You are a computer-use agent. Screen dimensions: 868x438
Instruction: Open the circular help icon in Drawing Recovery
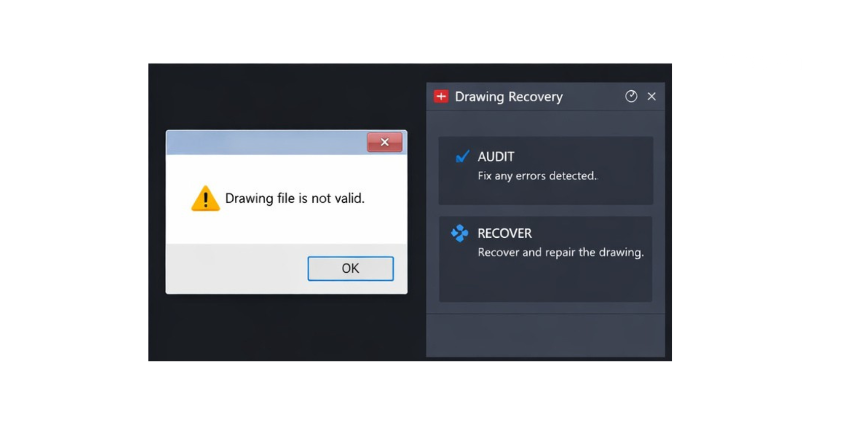point(631,96)
